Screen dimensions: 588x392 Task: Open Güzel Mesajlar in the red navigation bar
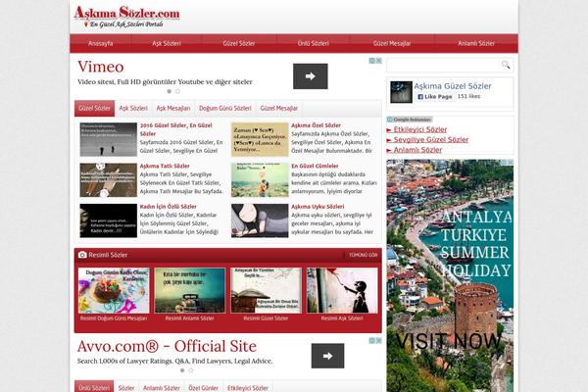[392, 43]
